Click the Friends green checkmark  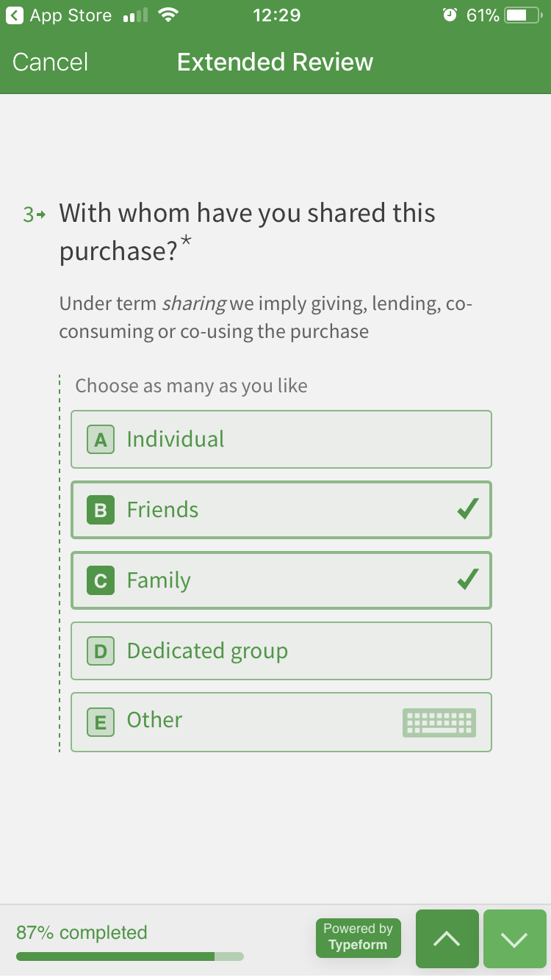click(x=467, y=508)
